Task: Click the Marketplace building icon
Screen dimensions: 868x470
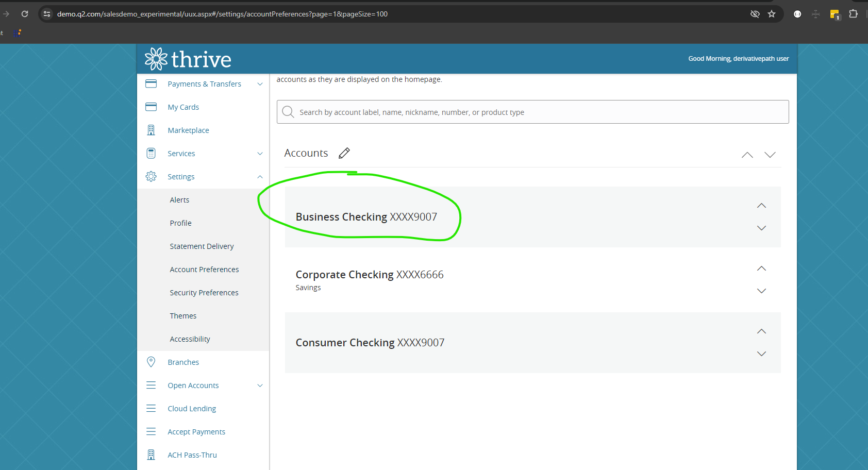Action: coord(151,130)
